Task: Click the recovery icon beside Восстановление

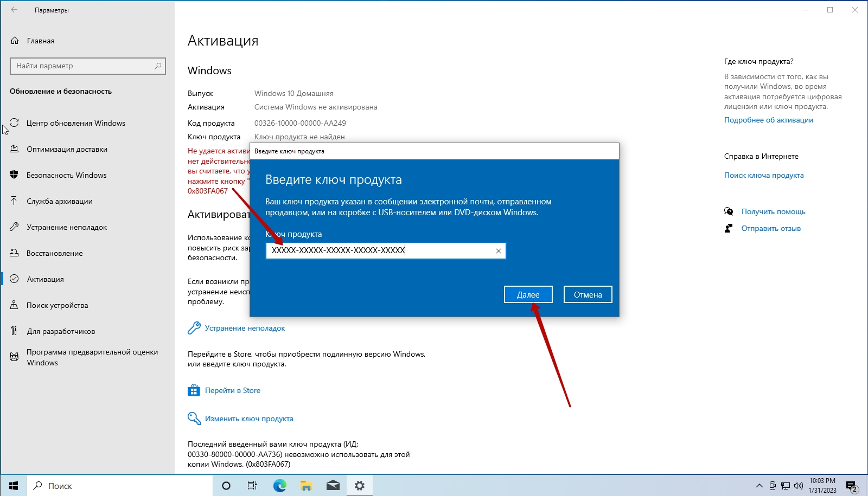Action: click(14, 253)
